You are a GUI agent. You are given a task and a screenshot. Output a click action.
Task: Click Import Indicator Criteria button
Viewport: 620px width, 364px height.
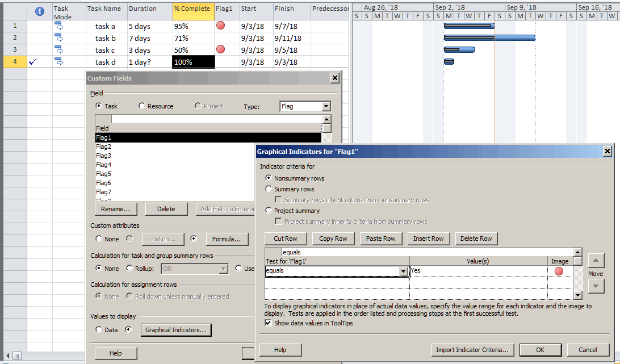pos(472,350)
